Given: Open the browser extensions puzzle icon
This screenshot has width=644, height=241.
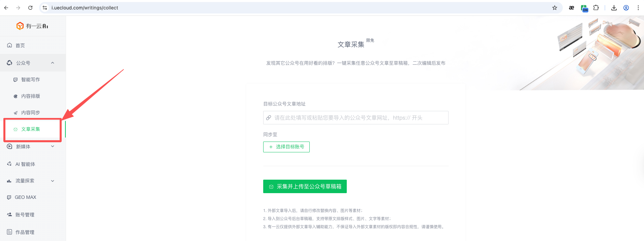Looking at the screenshot, I should [596, 8].
